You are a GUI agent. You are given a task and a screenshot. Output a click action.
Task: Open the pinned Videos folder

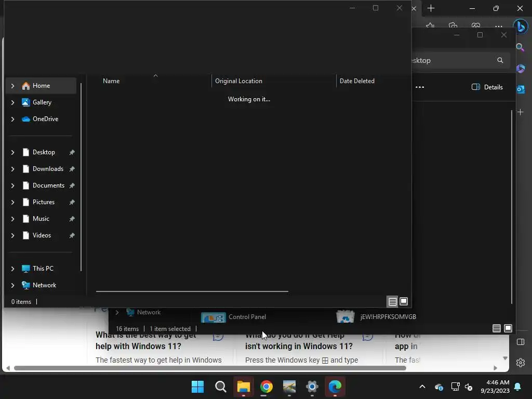[42, 235]
